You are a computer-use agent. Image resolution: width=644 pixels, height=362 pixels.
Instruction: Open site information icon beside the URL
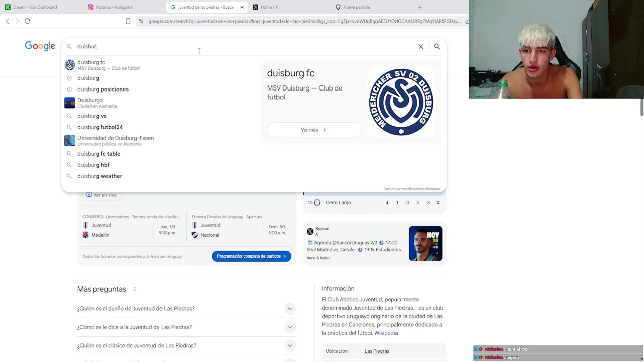(x=141, y=21)
